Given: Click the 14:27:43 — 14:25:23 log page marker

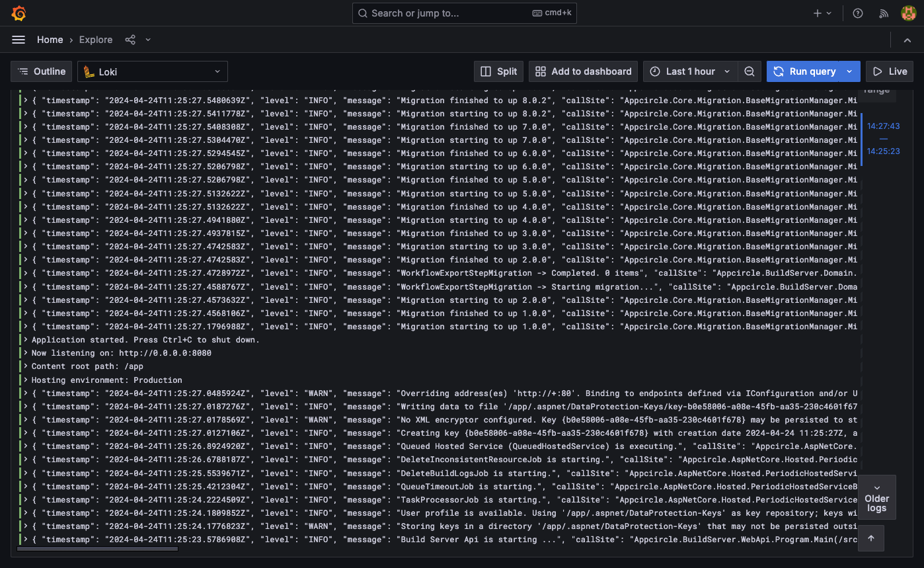Looking at the screenshot, I should (884, 139).
